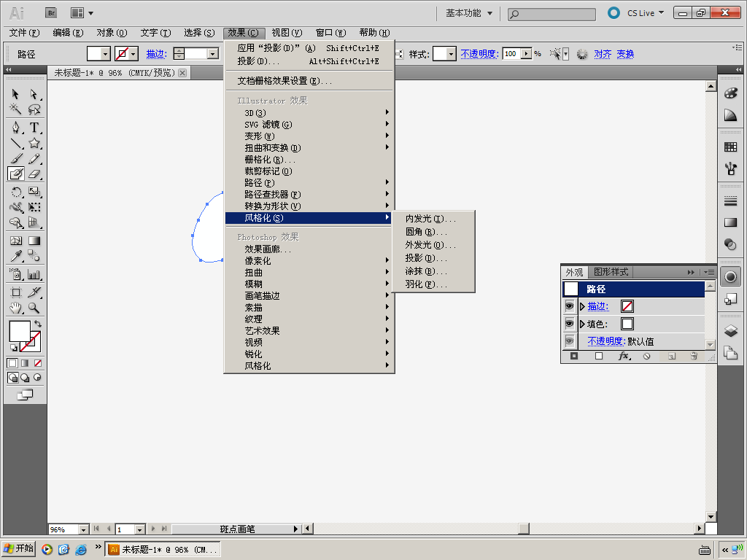The image size is (747, 560).
Task: Select the Scale tool
Action: [34, 192]
